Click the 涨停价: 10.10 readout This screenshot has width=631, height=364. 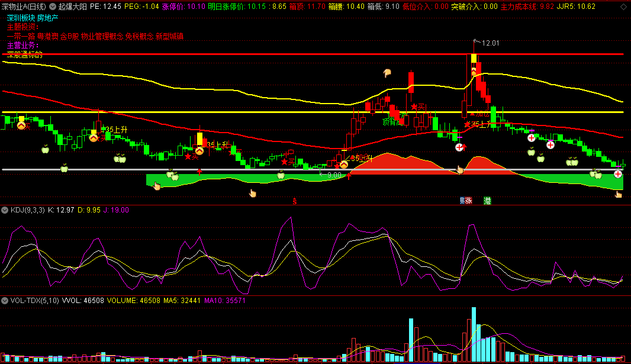click(x=183, y=7)
